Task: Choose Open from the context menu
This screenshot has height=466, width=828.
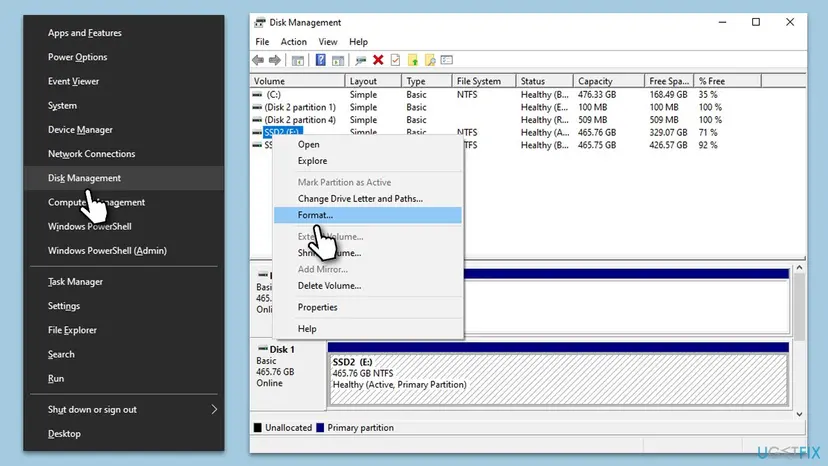Action: tap(368, 144)
